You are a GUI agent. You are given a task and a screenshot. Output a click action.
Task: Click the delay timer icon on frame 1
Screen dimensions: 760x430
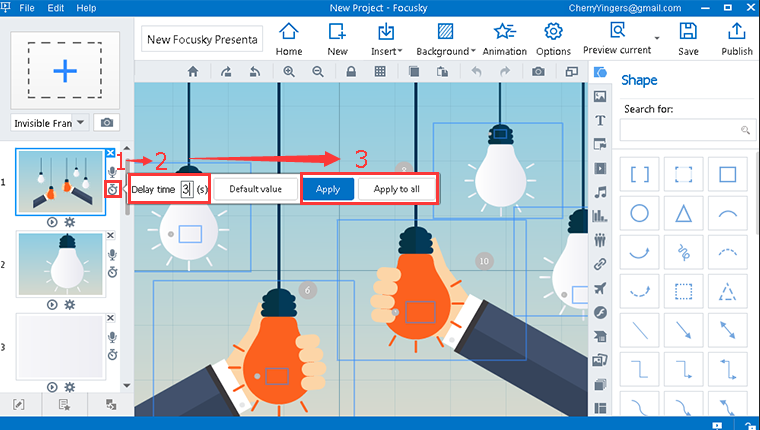(x=112, y=189)
